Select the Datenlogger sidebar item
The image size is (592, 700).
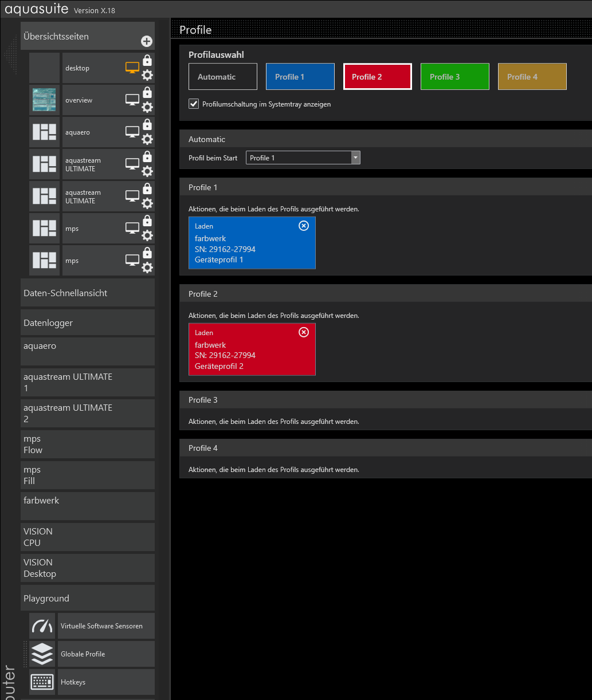(x=88, y=323)
